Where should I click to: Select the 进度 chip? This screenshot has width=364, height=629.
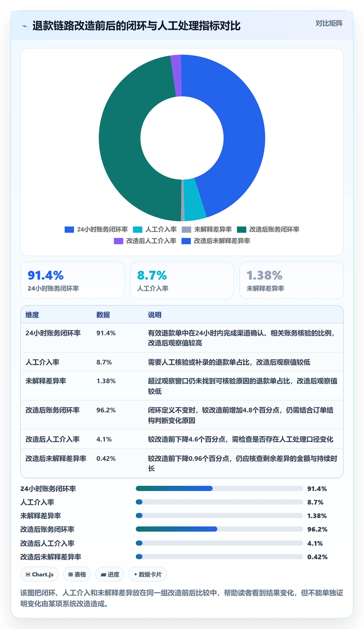tap(110, 574)
